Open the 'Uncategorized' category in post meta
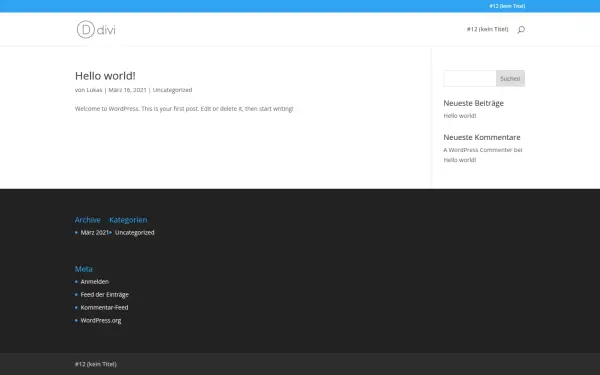The image size is (600, 375). click(172, 90)
